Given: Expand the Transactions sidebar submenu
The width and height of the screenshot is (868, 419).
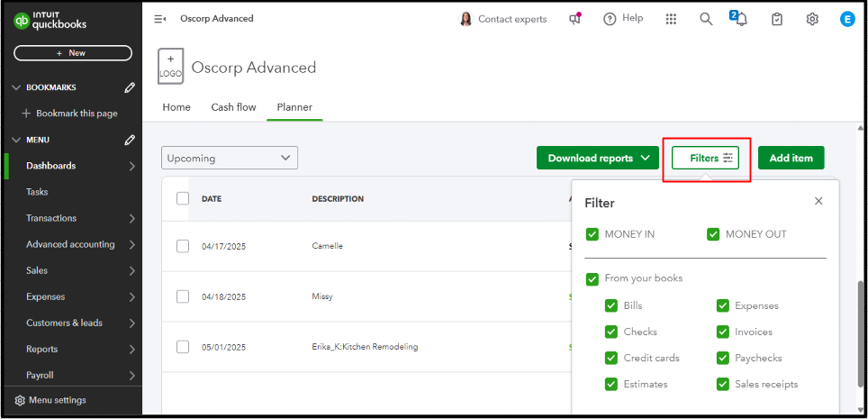Looking at the screenshot, I should pyautogui.click(x=131, y=218).
